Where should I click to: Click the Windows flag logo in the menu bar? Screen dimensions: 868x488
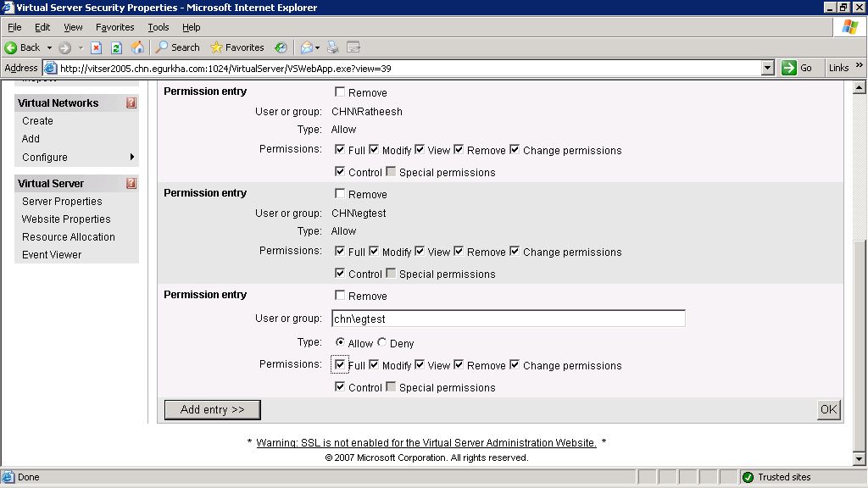point(849,27)
